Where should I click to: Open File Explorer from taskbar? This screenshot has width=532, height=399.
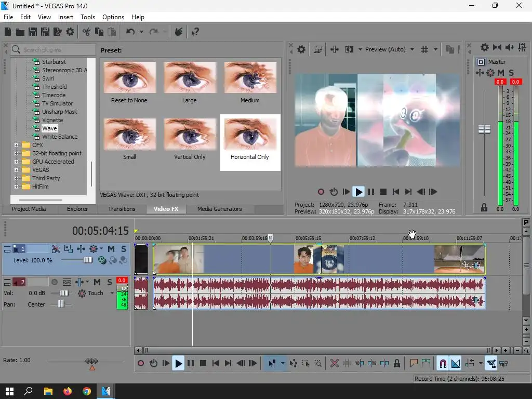(48, 391)
